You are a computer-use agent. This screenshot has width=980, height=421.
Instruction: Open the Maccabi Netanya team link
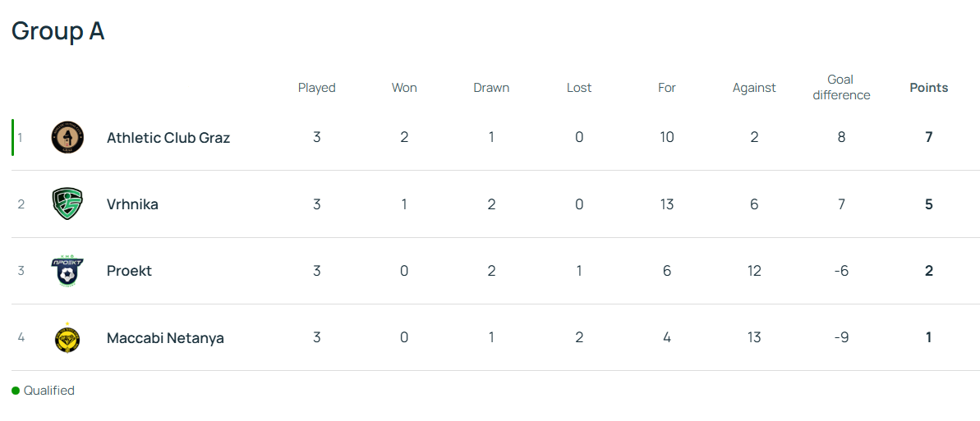[166, 338]
